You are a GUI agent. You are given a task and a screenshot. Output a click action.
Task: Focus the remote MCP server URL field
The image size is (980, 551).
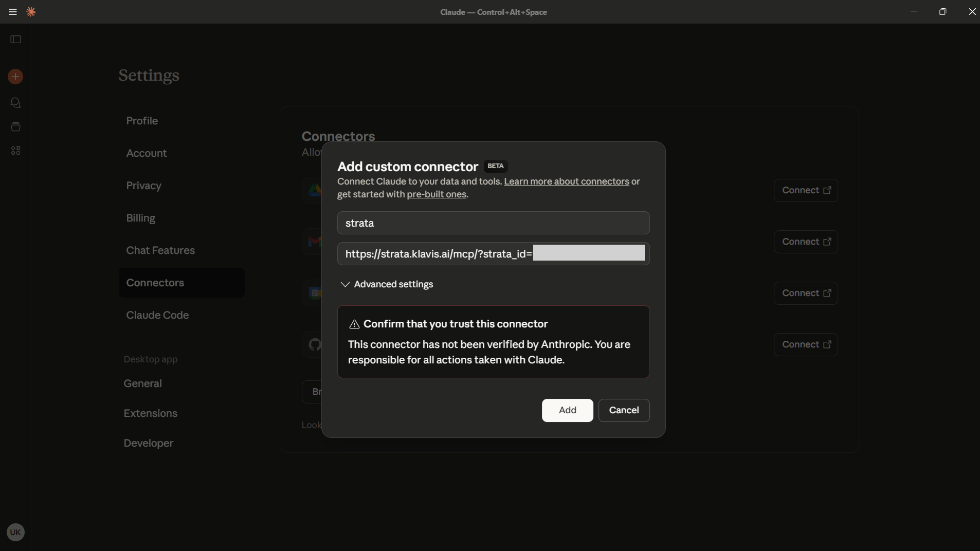click(x=493, y=254)
